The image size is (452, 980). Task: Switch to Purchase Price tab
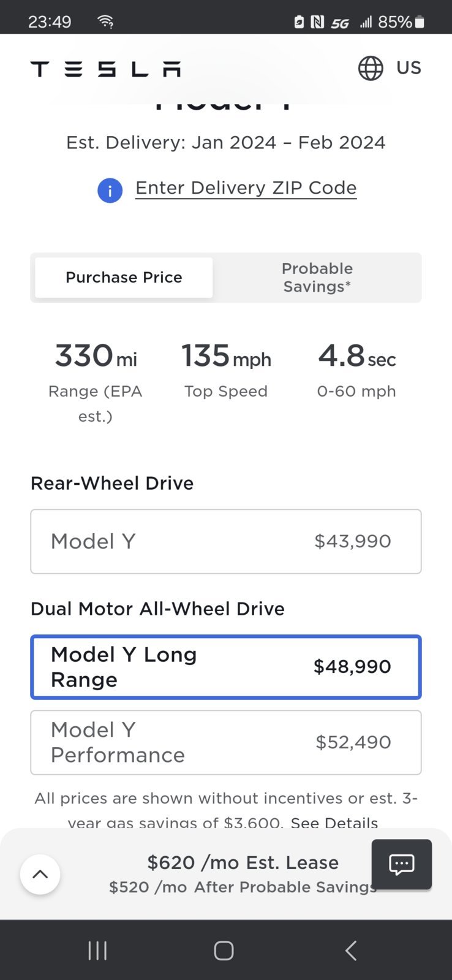(x=124, y=278)
